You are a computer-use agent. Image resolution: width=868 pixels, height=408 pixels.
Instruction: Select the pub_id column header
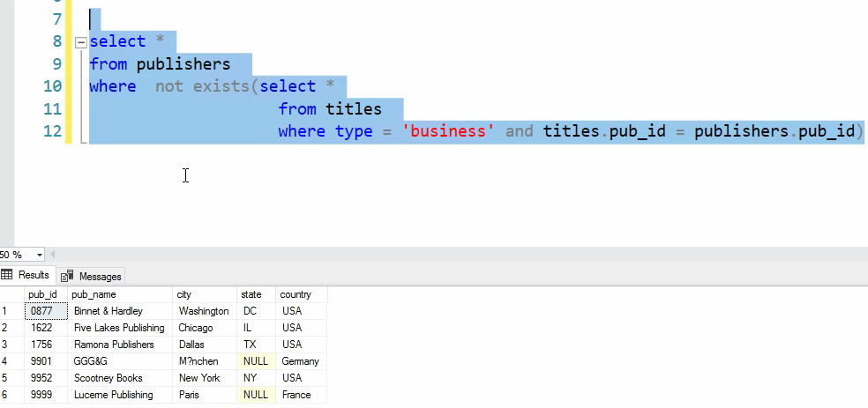click(x=46, y=294)
